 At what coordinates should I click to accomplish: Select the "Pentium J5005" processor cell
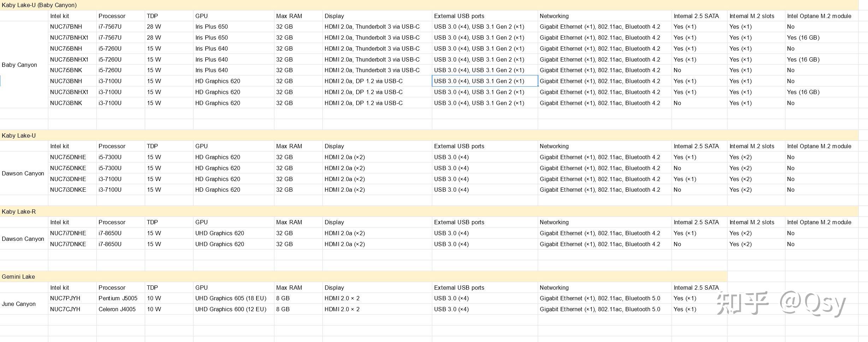point(118,298)
